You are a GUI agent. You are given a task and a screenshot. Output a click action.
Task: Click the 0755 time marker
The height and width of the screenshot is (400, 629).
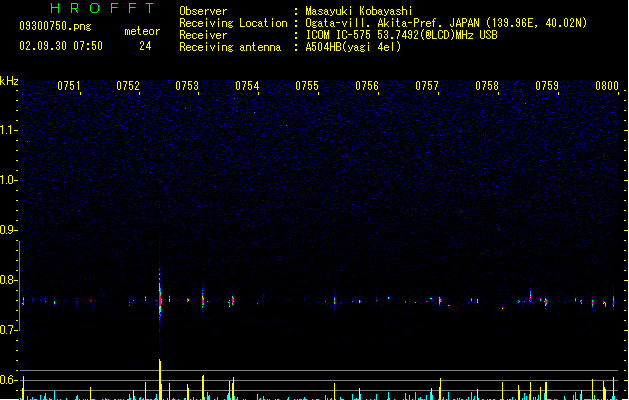click(x=307, y=86)
